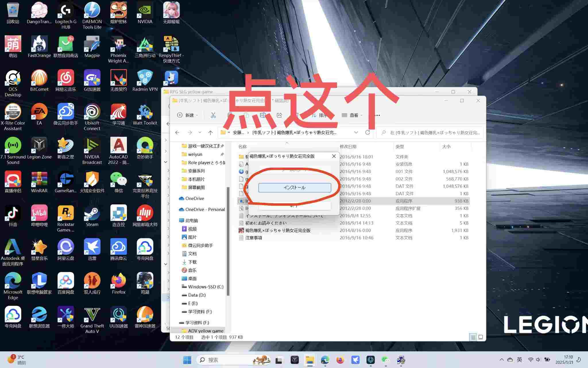Toggle large thumbnail view in status bar

481,337
